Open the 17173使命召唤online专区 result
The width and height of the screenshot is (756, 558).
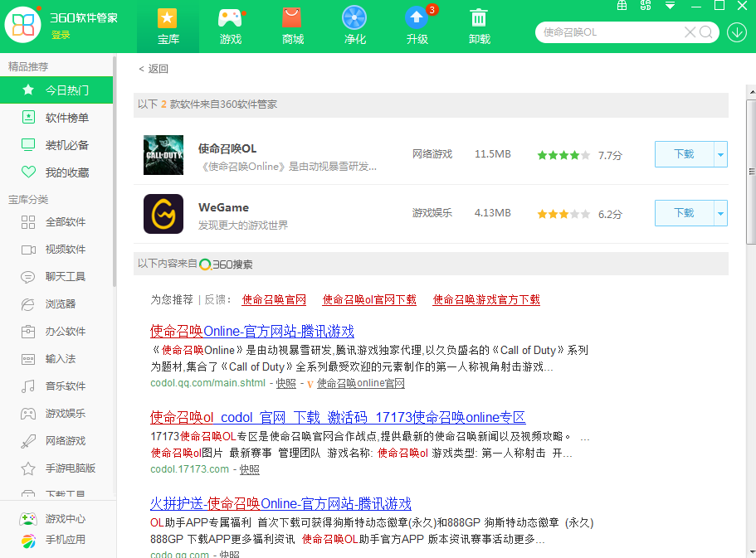pos(338,417)
